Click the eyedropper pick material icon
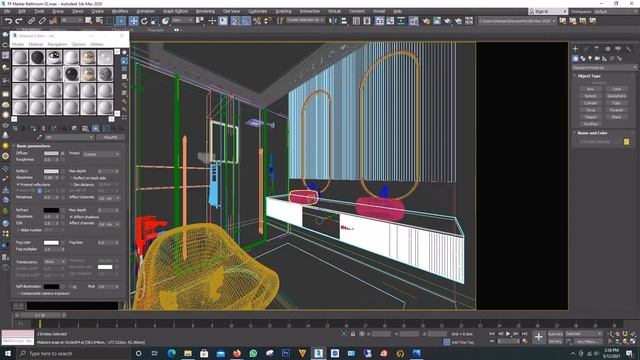 [x=39, y=137]
